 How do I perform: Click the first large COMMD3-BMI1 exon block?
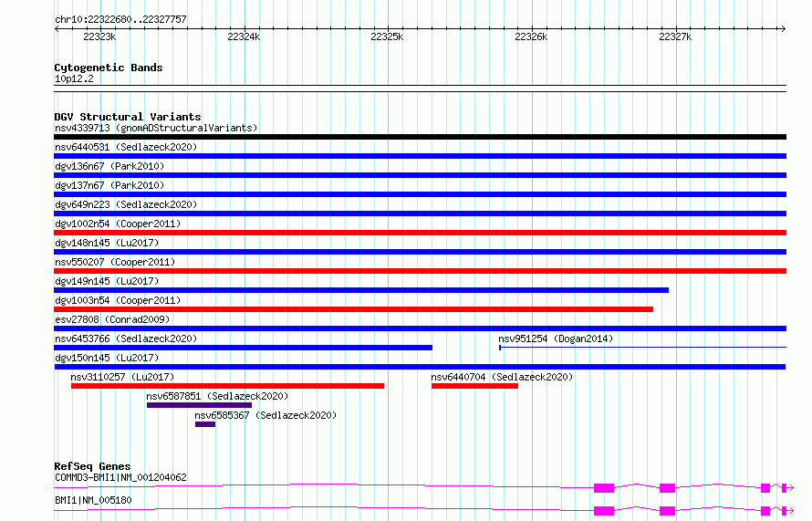[604, 488]
